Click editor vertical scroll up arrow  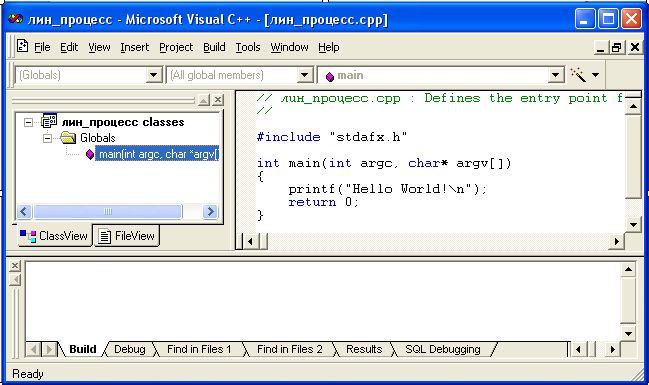tap(633, 107)
